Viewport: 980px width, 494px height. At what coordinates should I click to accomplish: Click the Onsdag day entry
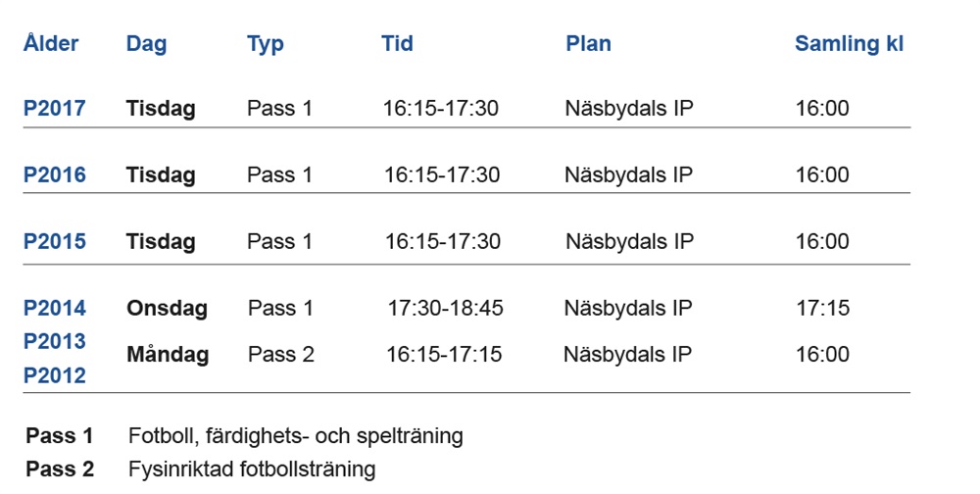167,309
